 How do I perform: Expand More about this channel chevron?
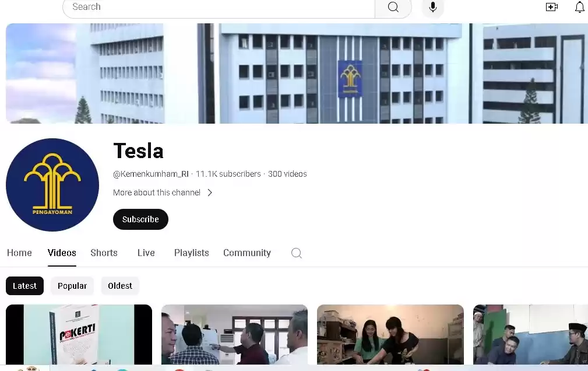pos(210,192)
